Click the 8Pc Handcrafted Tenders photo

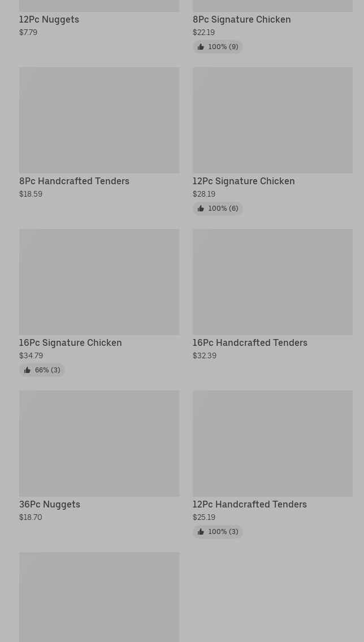[x=99, y=120]
